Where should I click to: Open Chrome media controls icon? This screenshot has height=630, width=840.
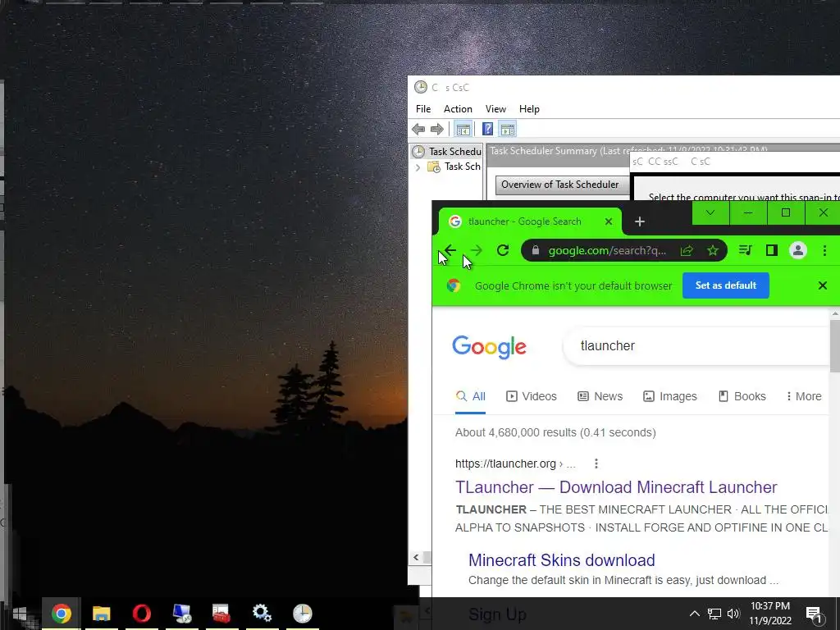pos(745,250)
